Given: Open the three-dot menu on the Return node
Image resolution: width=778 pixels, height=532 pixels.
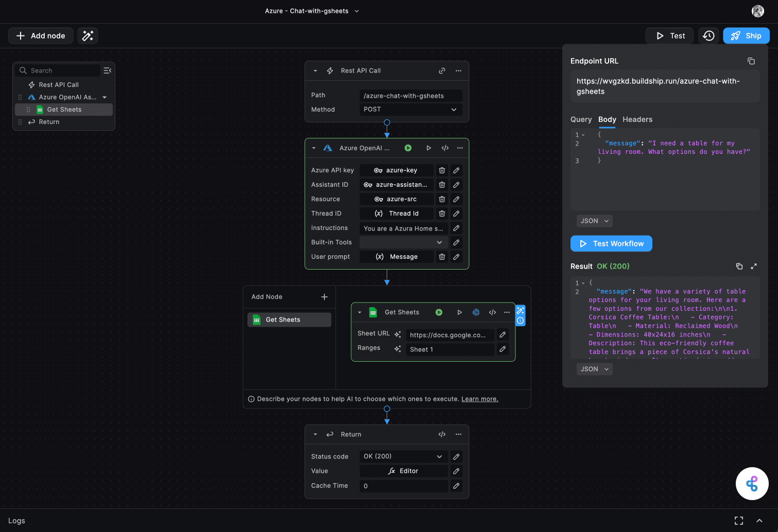Looking at the screenshot, I should tap(458, 434).
